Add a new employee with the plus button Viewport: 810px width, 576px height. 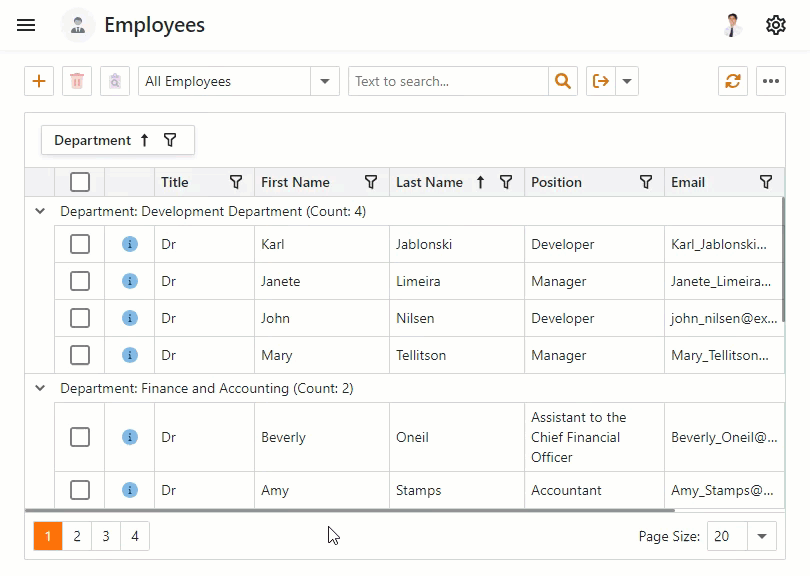pyautogui.click(x=39, y=81)
